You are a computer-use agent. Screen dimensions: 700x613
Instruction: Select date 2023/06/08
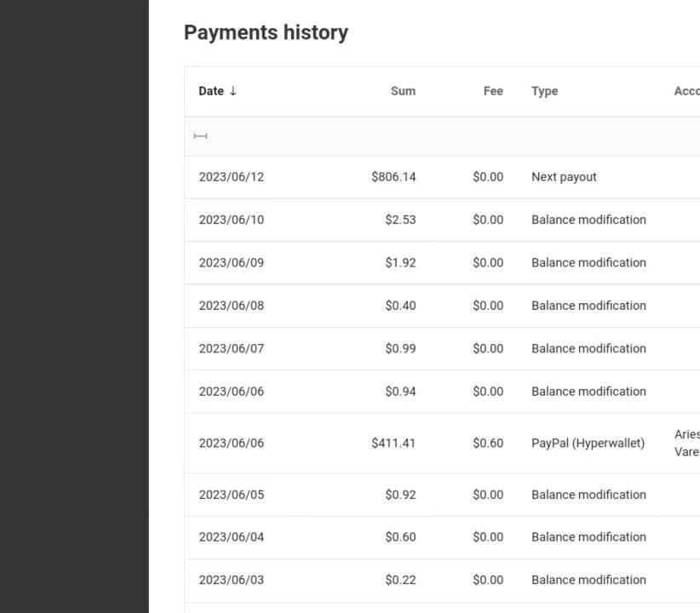point(232,306)
